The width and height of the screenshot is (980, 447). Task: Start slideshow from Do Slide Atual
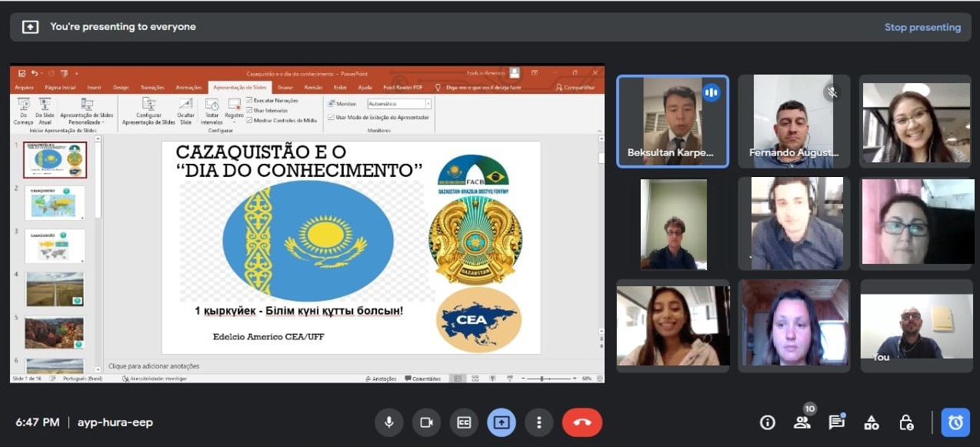pos(45,111)
